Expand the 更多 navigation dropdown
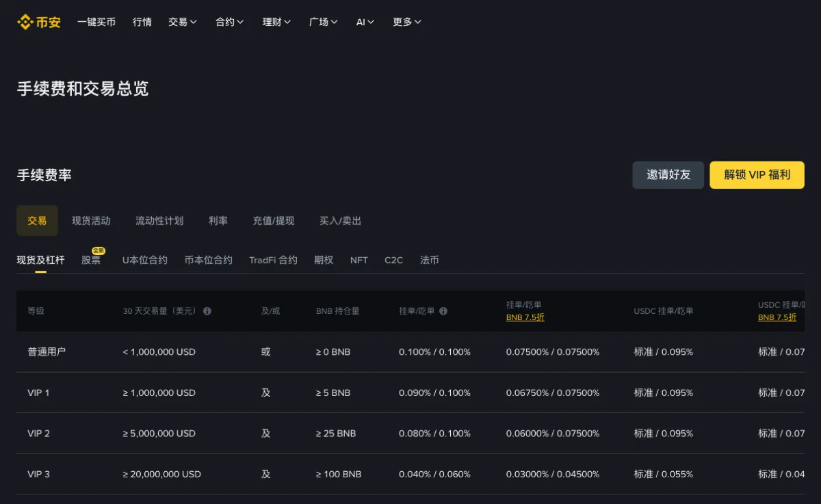 tap(407, 22)
